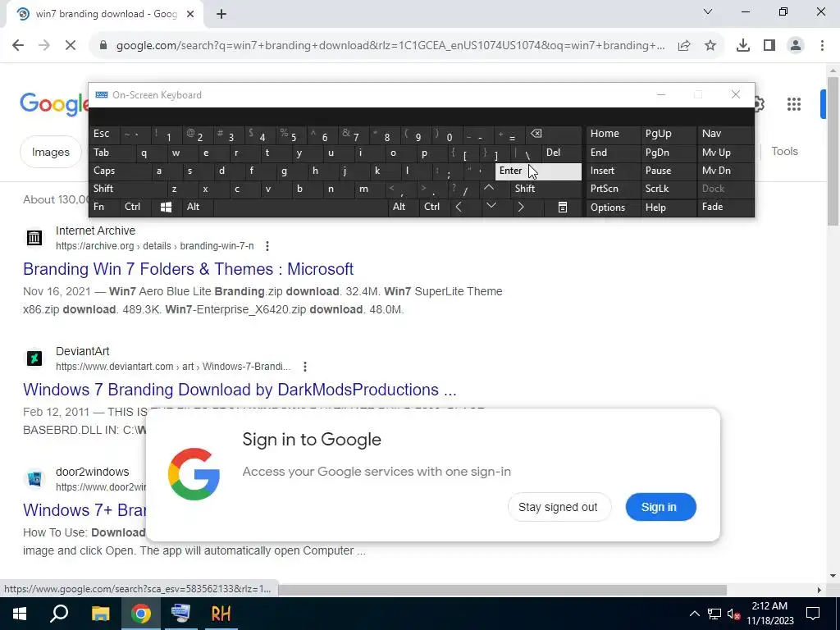This screenshot has width=840, height=630.
Task: Toggle left Ctrl key on On-Screen Keyboard
Action: [135, 207]
